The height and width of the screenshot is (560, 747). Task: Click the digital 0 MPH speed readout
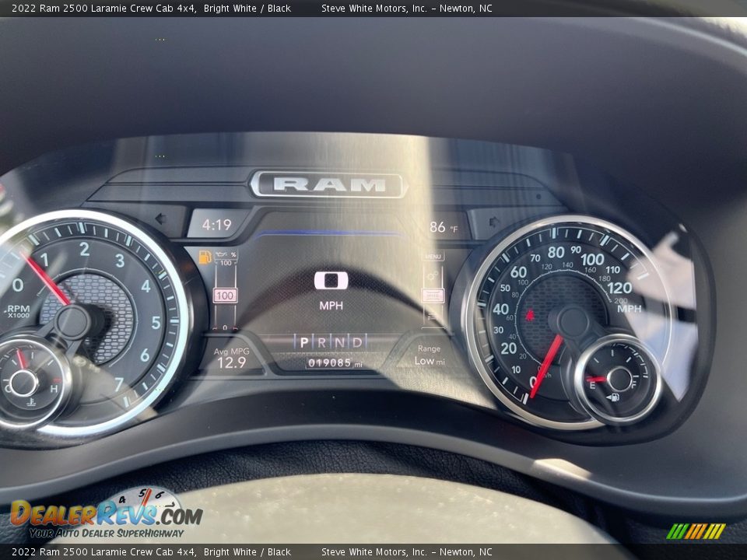pyautogui.click(x=331, y=289)
